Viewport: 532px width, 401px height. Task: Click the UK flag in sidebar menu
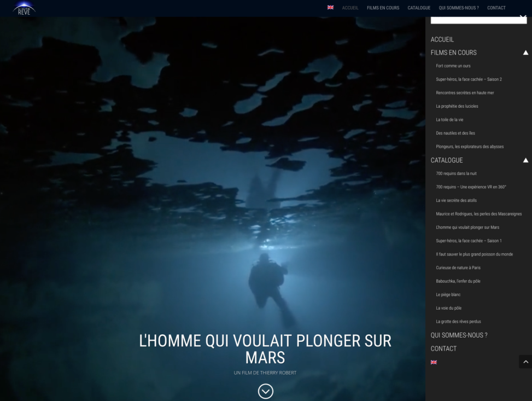pyautogui.click(x=434, y=362)
